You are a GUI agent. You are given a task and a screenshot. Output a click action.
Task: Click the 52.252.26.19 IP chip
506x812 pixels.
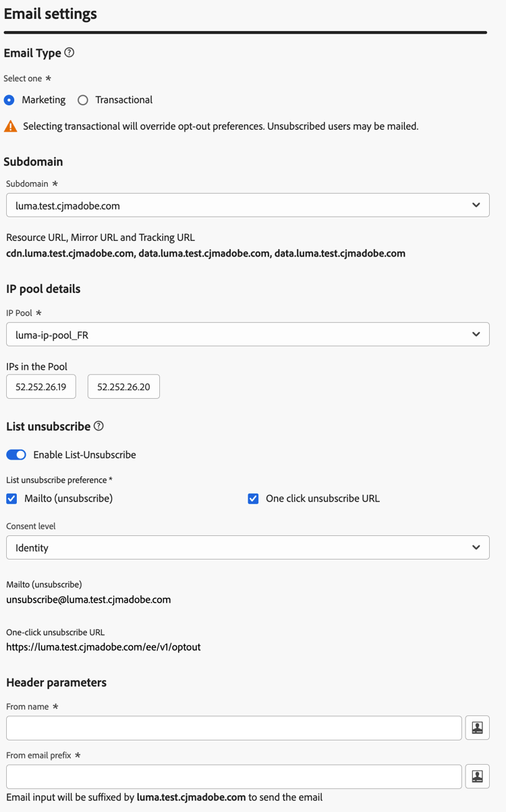[40, 386]
